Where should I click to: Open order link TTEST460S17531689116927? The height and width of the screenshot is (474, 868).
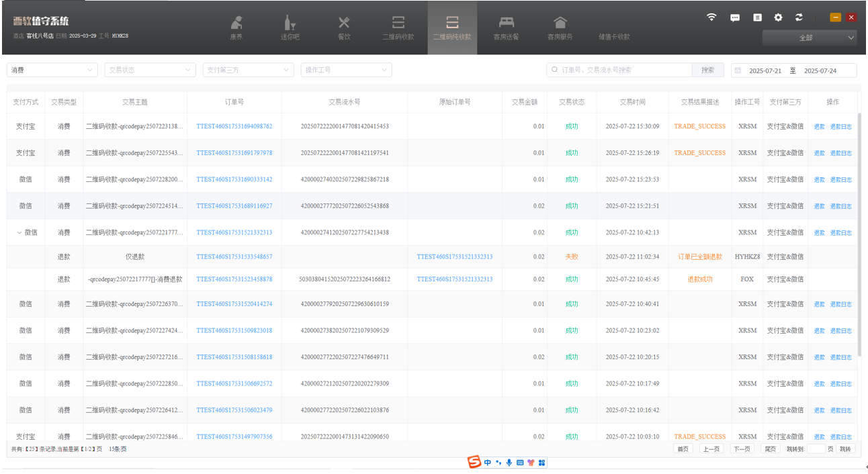234,206
